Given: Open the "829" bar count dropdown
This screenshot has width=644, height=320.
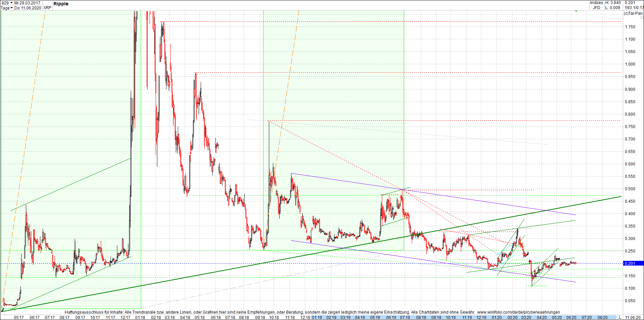Looking at the screenshot, I should pyautogui.click(x=7, y=3).
